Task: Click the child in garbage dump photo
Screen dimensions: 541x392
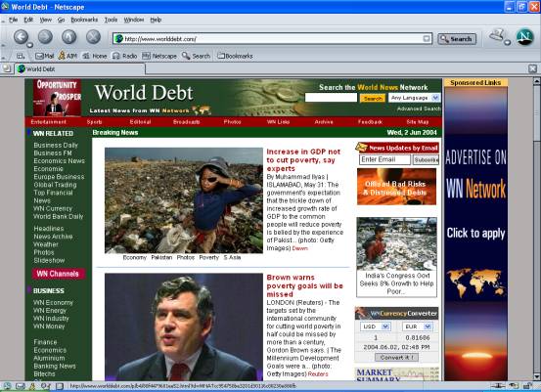Action: 184,200
